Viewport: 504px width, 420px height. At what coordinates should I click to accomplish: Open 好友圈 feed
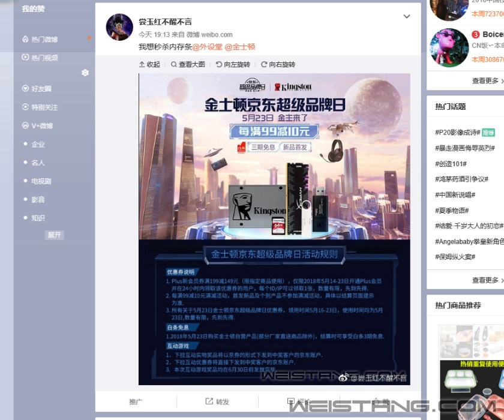point(41,88)
